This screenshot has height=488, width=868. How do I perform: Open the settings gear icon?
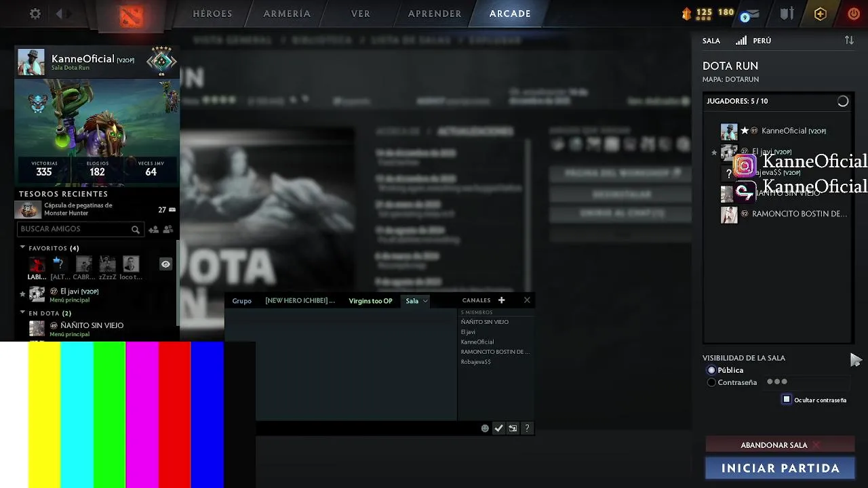point(35,14)
